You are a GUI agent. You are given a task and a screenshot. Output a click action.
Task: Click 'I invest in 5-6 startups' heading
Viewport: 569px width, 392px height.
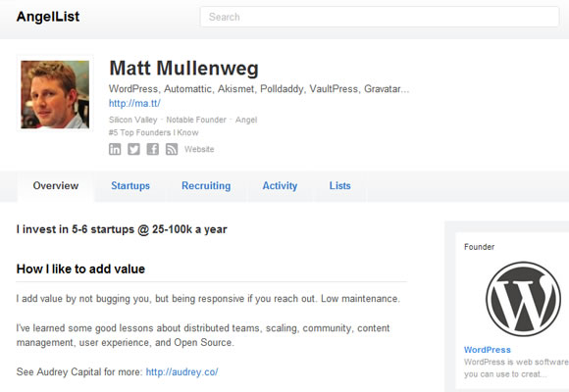tap(122, 229)
